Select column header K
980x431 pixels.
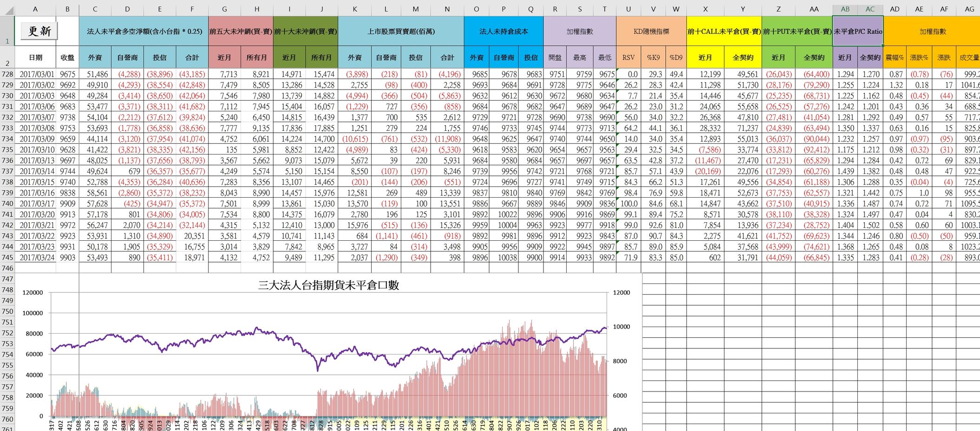pos(355,9)
